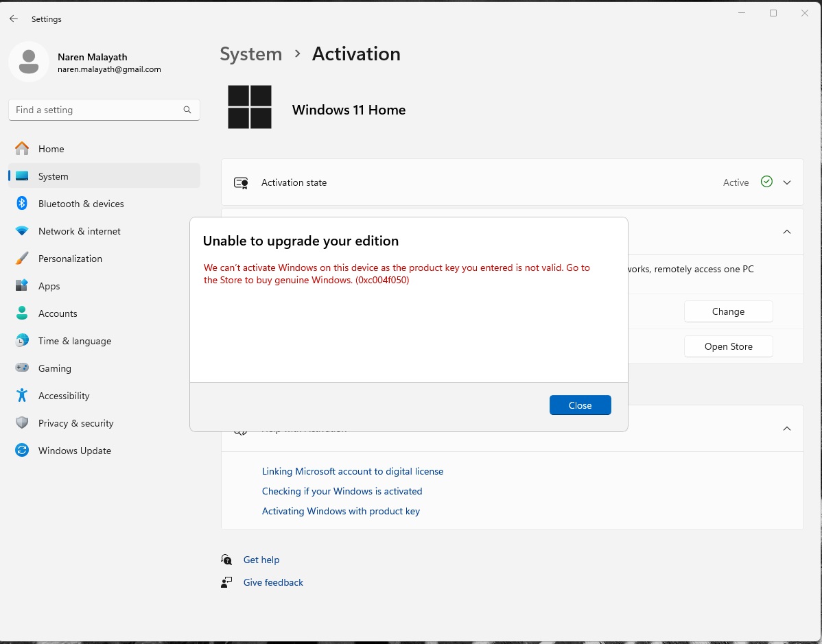Click the Give feedback person icon
The width and height of the screenshot is (822, 644).
(x=226, y=582)
